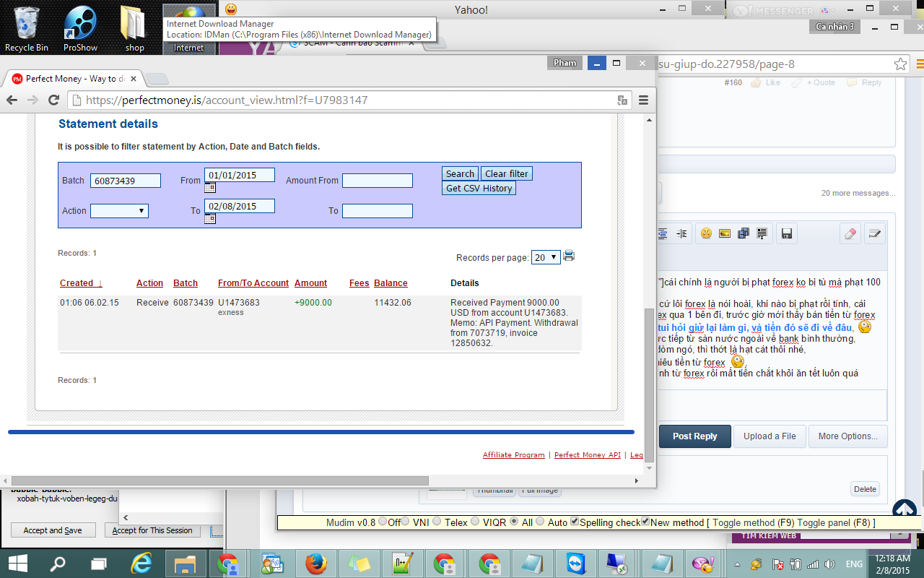Open a new tab in the Perfect Money window
The width and height of the screenshot is (924, 578).
coord(159,79)
